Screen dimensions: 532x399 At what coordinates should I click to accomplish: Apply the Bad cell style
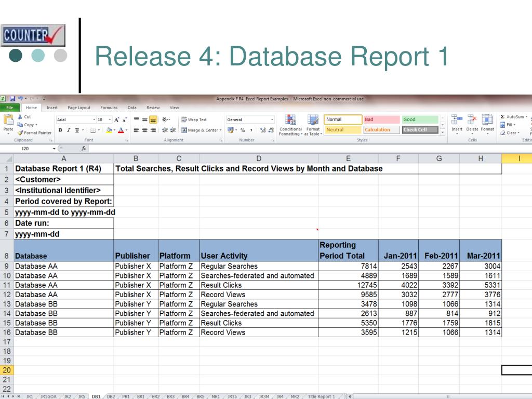coord(381,119)
